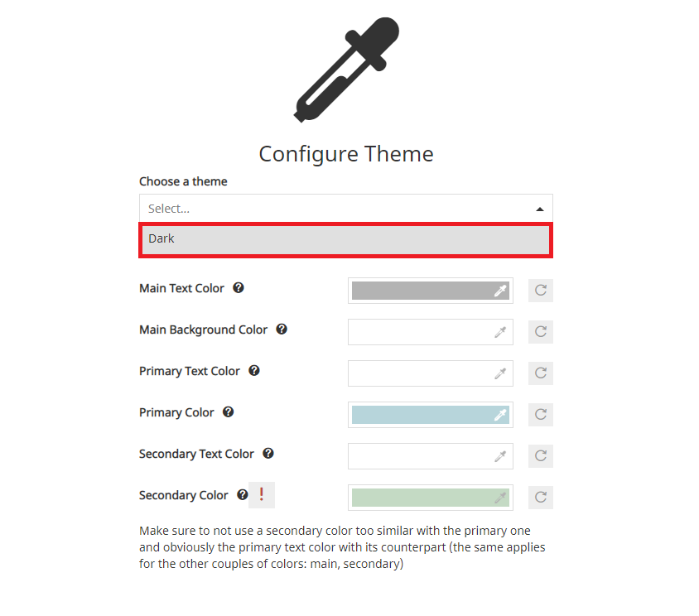
Task: Reset Primary Color using refresh button
Action: pyautogui.click(x=541, y=415)
